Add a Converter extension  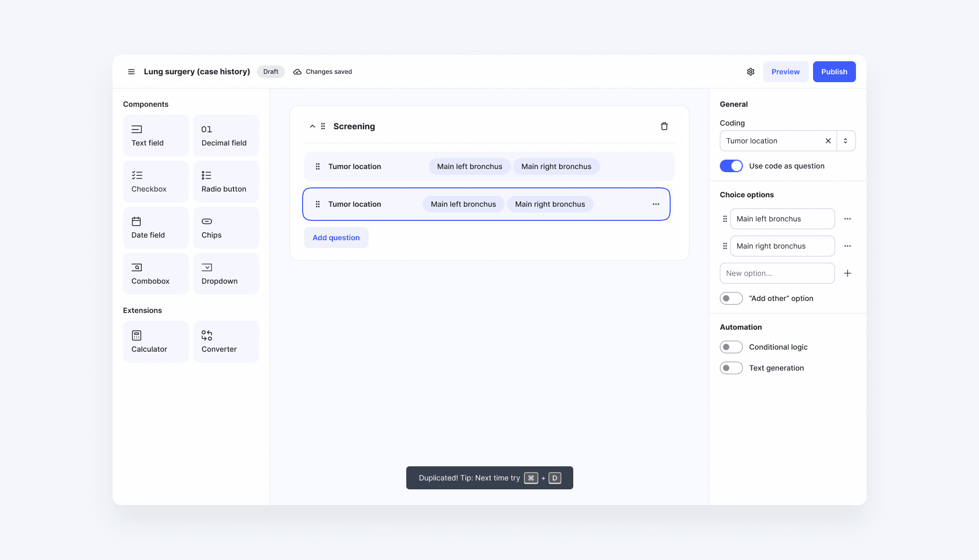pos(226,342)
